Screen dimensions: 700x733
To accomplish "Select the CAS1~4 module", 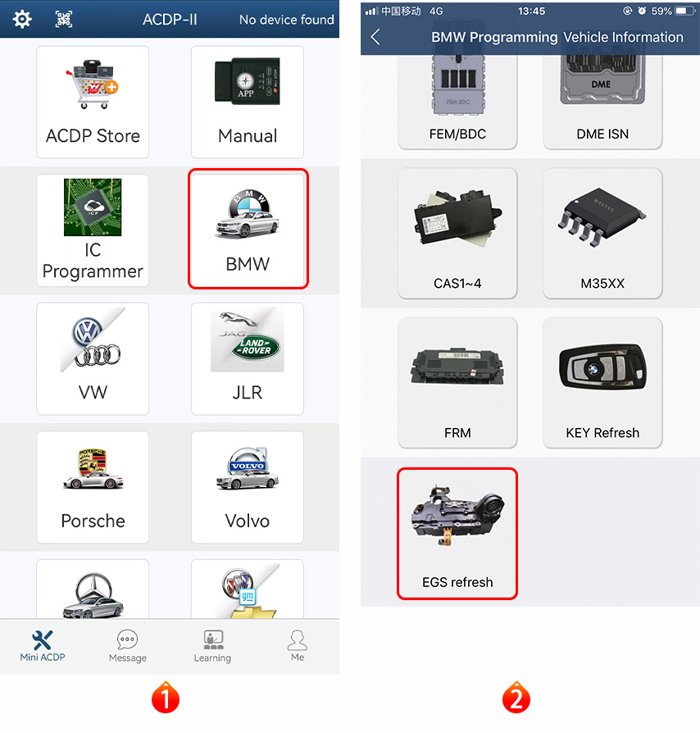I will click(x=457, y=234).
